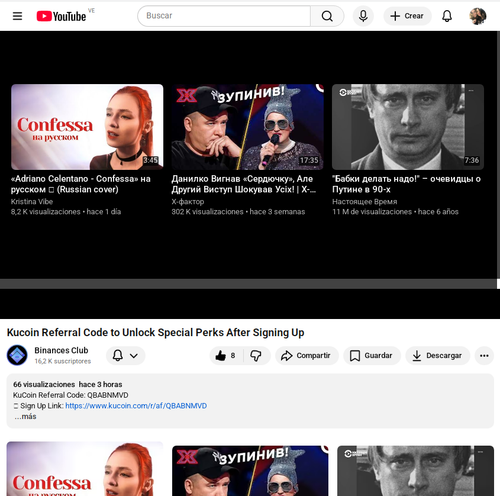500x496 pixels.
Task: Open Данилко Вигнав «Сердючку» video title
Action: click(x=243, y=184)
